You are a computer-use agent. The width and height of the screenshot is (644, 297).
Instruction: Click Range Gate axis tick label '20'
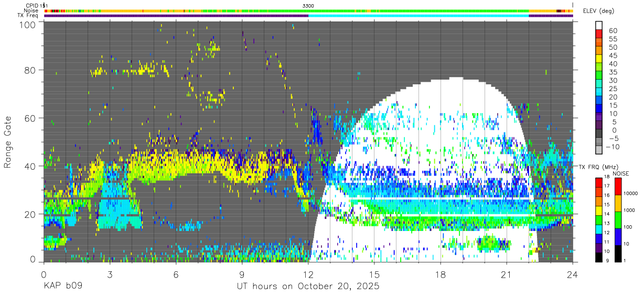tap(30, 214)
